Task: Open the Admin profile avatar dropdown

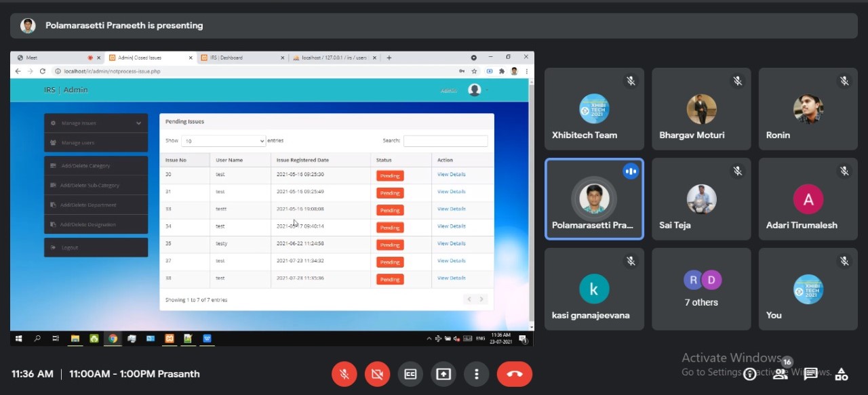Action: tap(475, 90)
